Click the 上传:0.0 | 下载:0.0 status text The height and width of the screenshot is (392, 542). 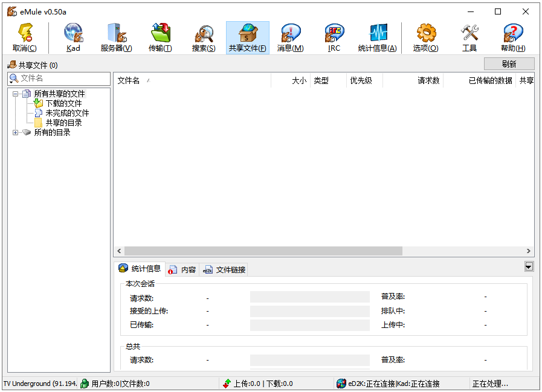[x=263, y=384]
